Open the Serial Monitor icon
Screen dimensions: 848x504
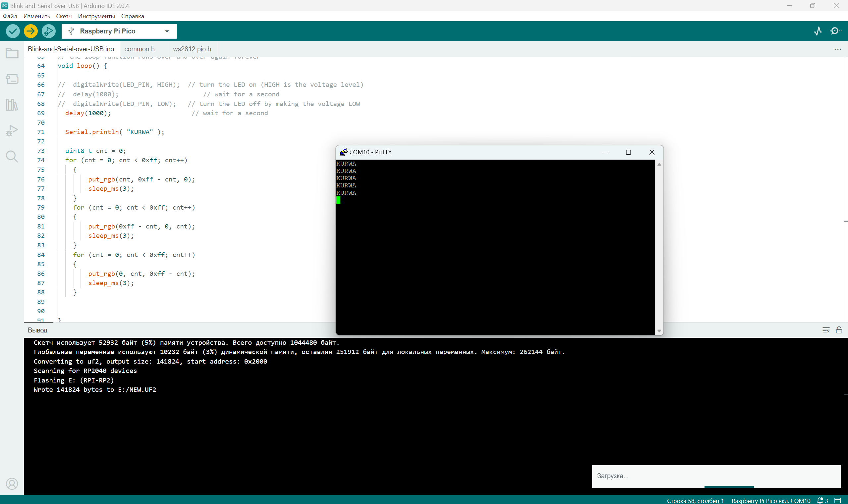(835, 31)
